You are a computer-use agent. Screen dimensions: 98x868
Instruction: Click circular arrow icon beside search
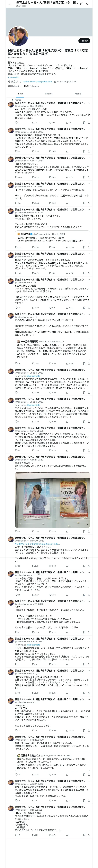81,4
